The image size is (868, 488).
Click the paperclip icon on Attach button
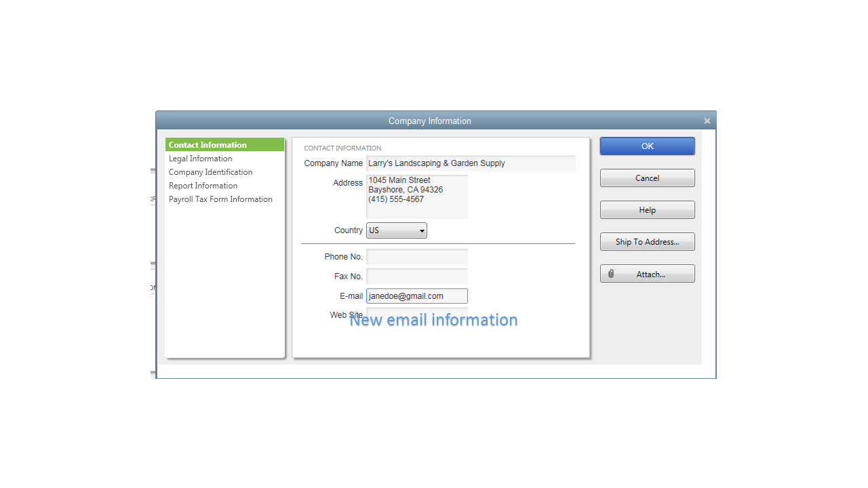pos(611,273)
